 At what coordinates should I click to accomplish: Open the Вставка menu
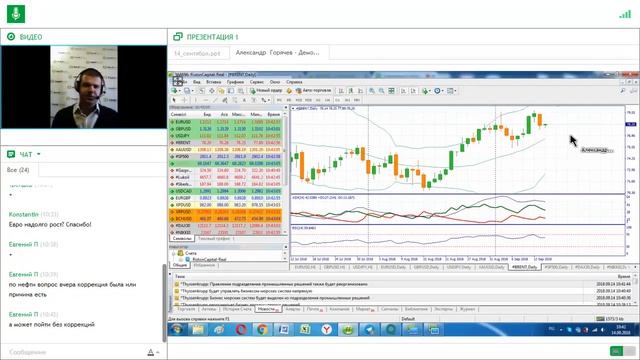click(x=213, y=82)
